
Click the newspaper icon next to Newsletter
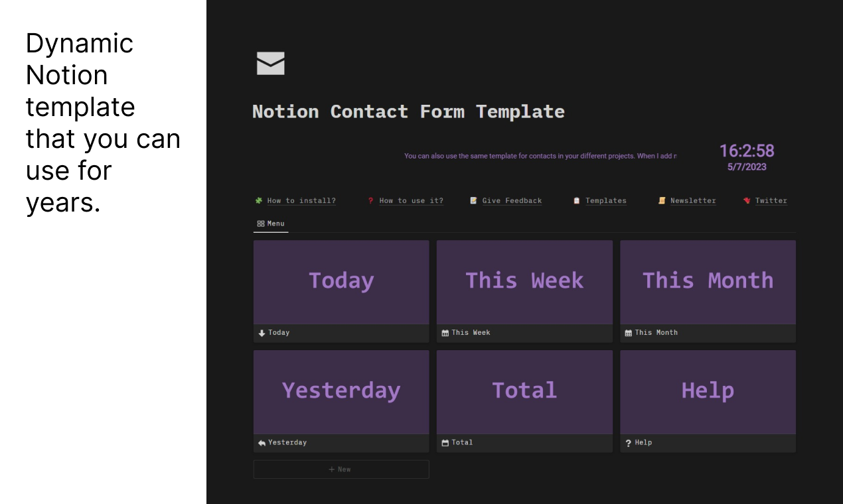[x=661, y=200]
